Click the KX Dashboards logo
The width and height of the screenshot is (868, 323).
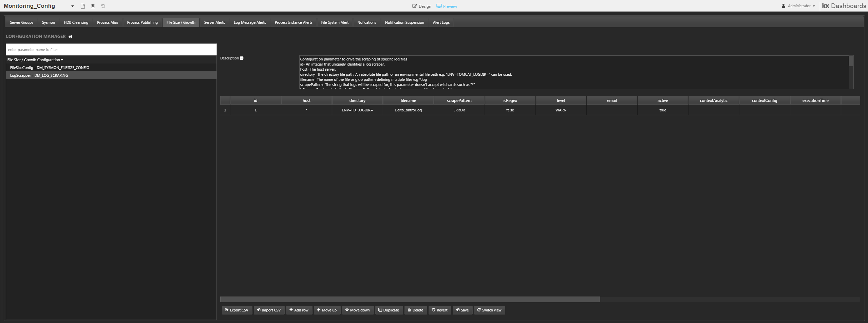pos(844,6)
